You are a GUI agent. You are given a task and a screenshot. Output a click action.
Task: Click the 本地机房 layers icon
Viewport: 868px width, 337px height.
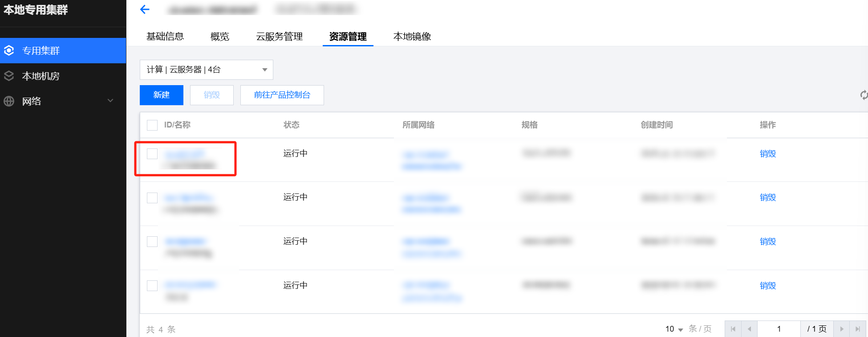point(9,76)
